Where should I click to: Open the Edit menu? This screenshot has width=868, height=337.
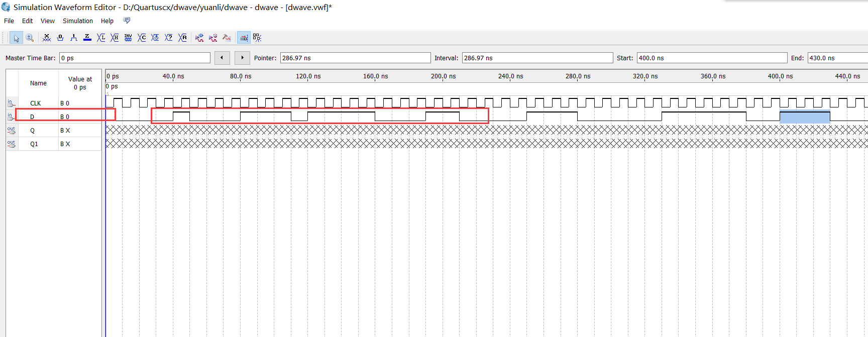(x=27, y=21)
